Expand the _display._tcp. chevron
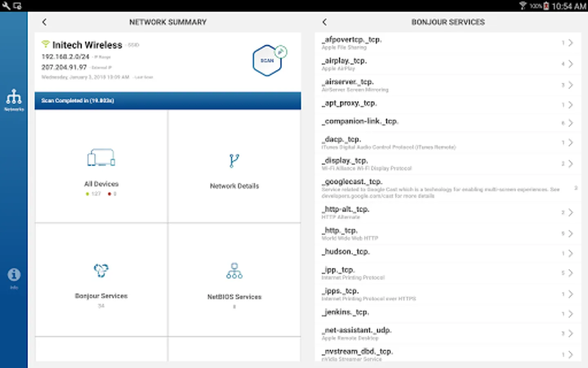 tap(571, 164)
